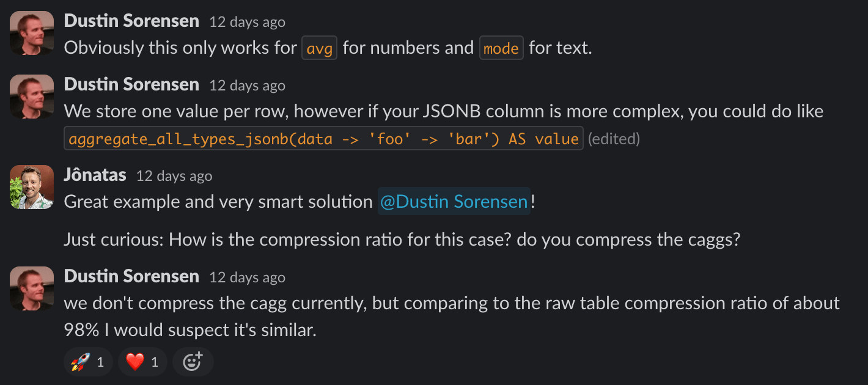
Task: Click the 'mode' inline code snippet
Action: tap(501, 48)
